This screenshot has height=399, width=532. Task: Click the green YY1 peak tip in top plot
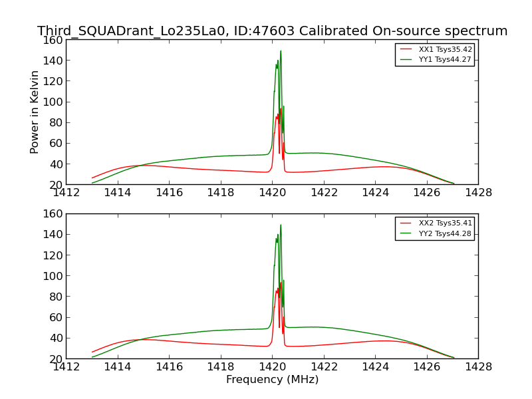click(281, 52)
